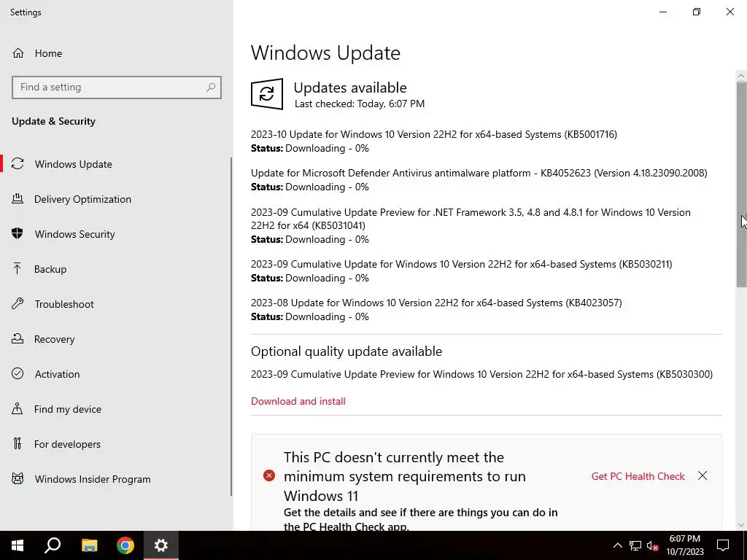Open Troubleshoot settings page
The height and width of the screenshot is (560, 747).
point(116,304)
